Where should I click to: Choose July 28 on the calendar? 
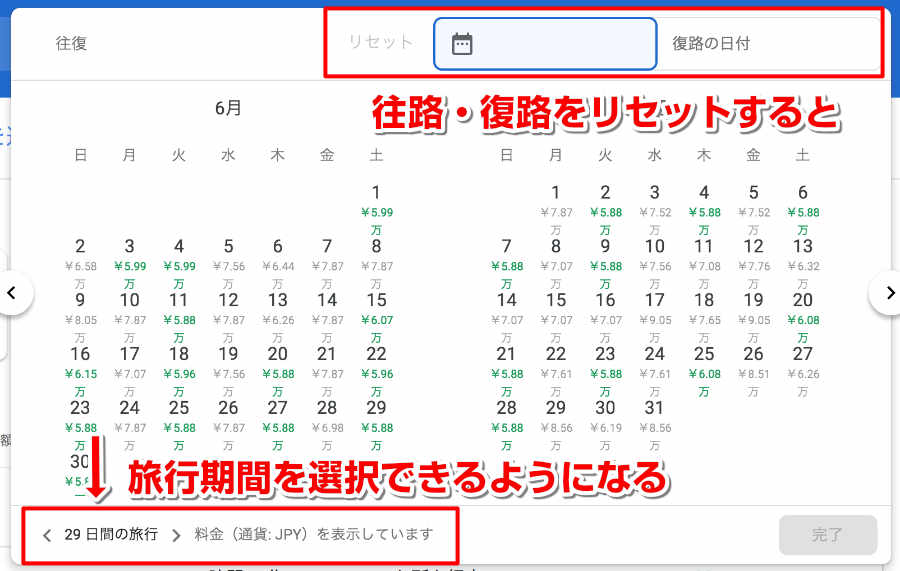[506, 425]
